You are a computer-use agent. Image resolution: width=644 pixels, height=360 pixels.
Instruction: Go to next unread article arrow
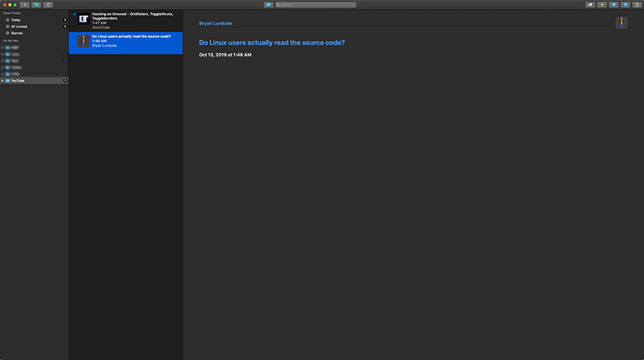pyautogui.click(x=590, y=4)
